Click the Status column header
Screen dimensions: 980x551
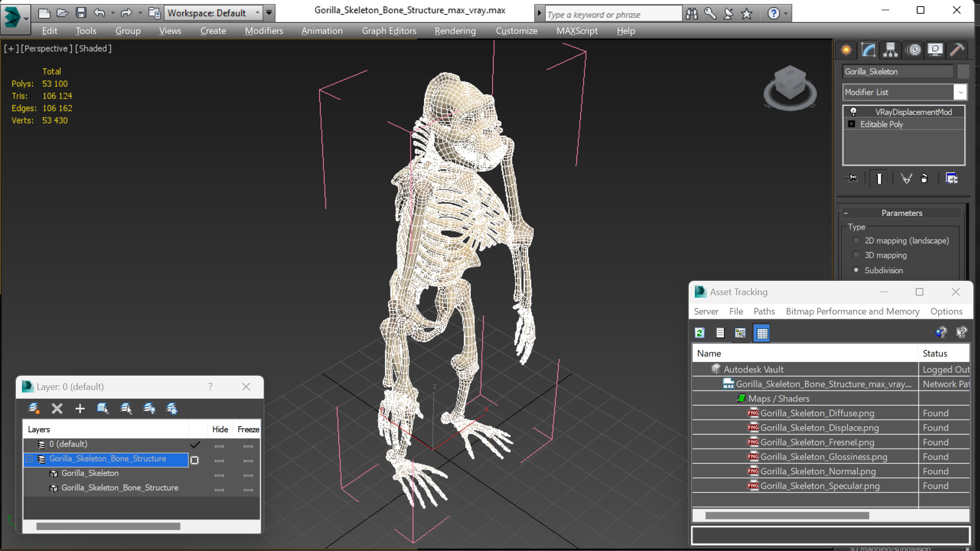point(944,353)
